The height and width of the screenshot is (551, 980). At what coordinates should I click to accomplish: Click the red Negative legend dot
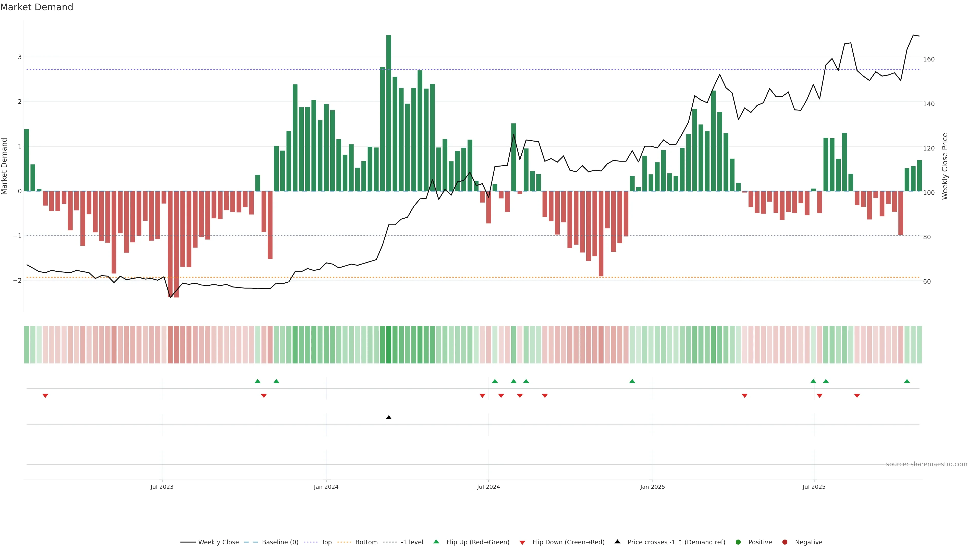785,542
